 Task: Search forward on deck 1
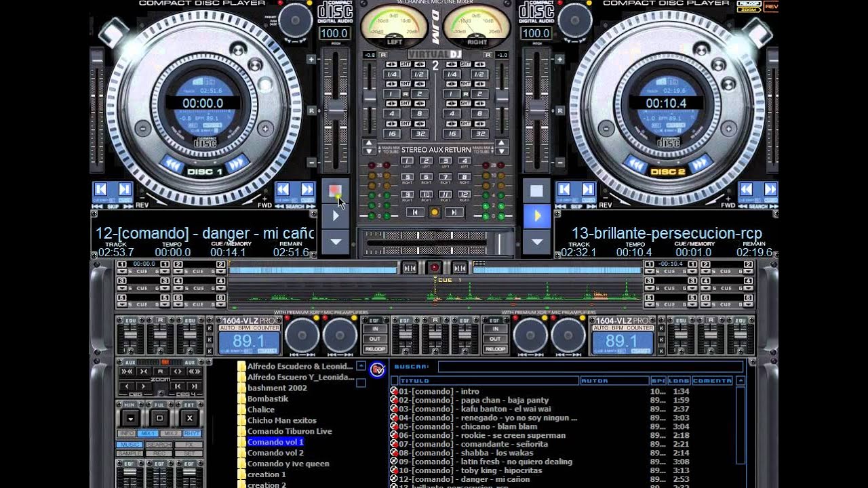point(307,189)
